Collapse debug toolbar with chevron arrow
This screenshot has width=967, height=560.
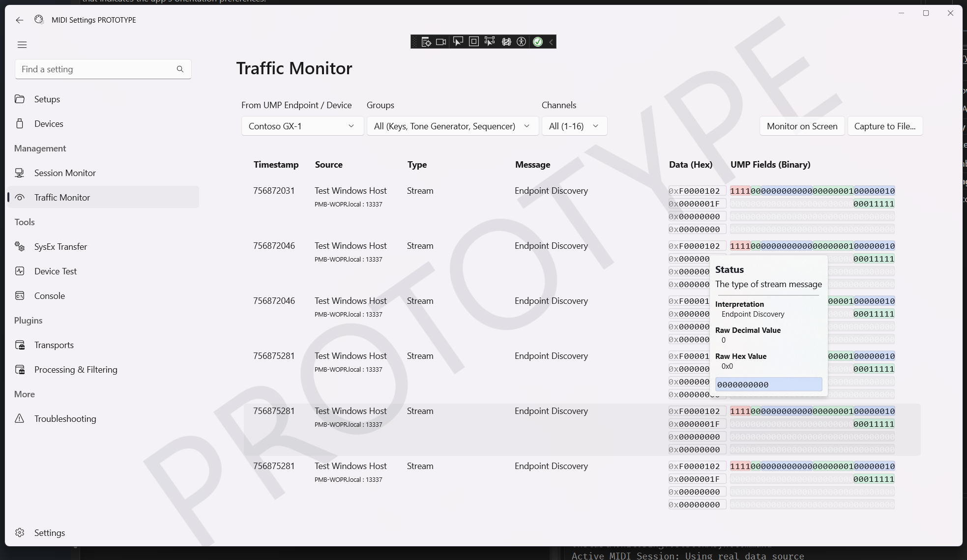tap(551, 42)
